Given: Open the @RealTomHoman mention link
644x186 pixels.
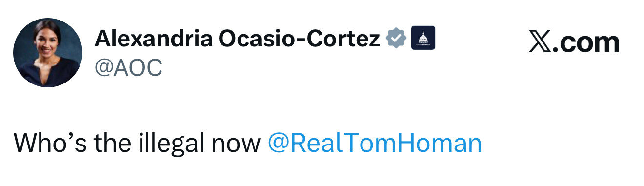Looking at the screenshot, I should [375, 144].
